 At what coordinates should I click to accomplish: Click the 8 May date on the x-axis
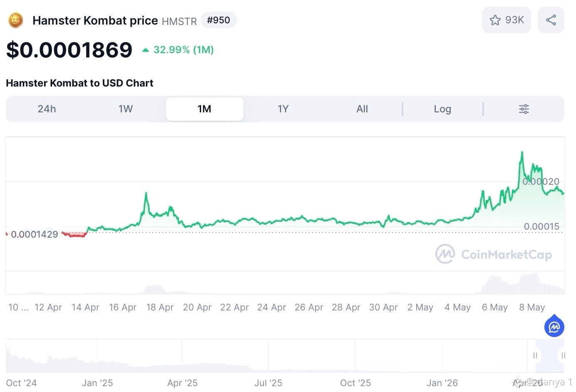click(x=532, y=308)
